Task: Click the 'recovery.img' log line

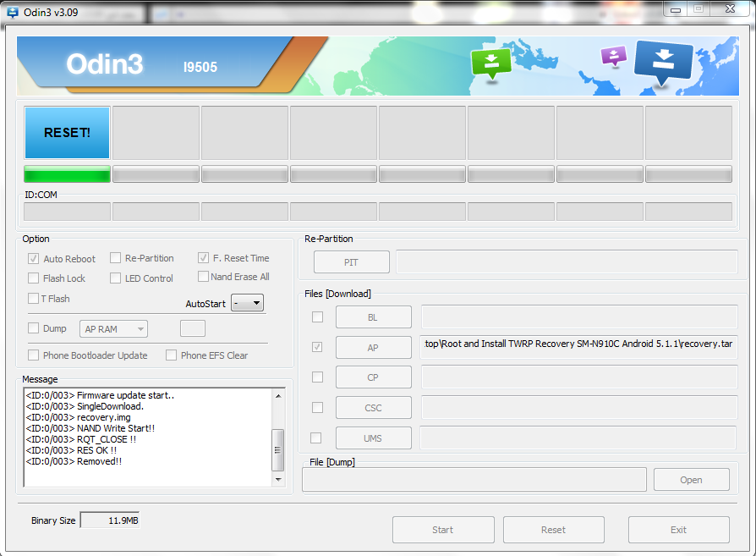Action: (78, 417)
